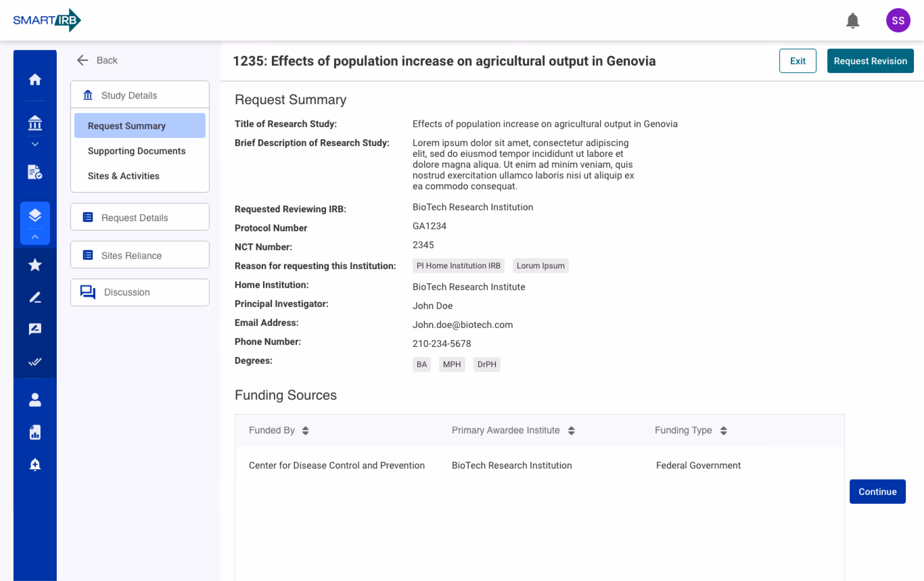924x581 pixels.
Task: Expand the chevron below the institution icon
Action: (x=35, y=144)
